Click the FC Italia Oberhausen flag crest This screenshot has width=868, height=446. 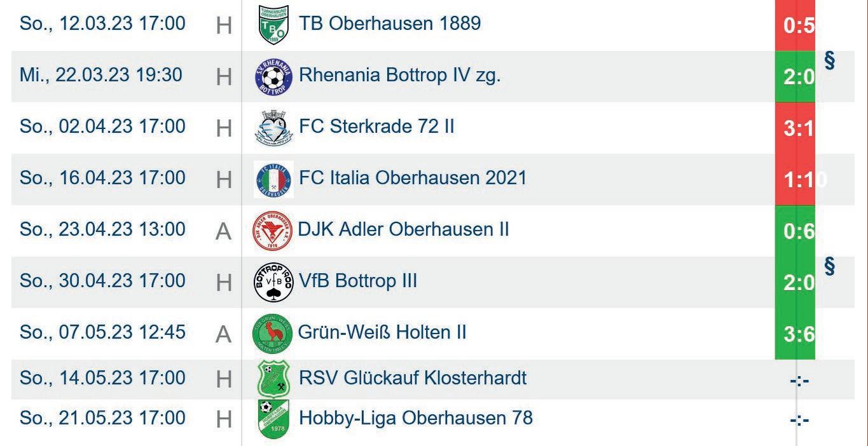[x=273, y=180]
